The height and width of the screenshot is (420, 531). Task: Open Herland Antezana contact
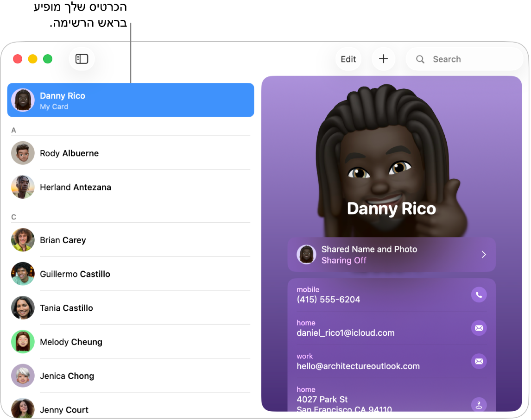click(x=131, y=187)
